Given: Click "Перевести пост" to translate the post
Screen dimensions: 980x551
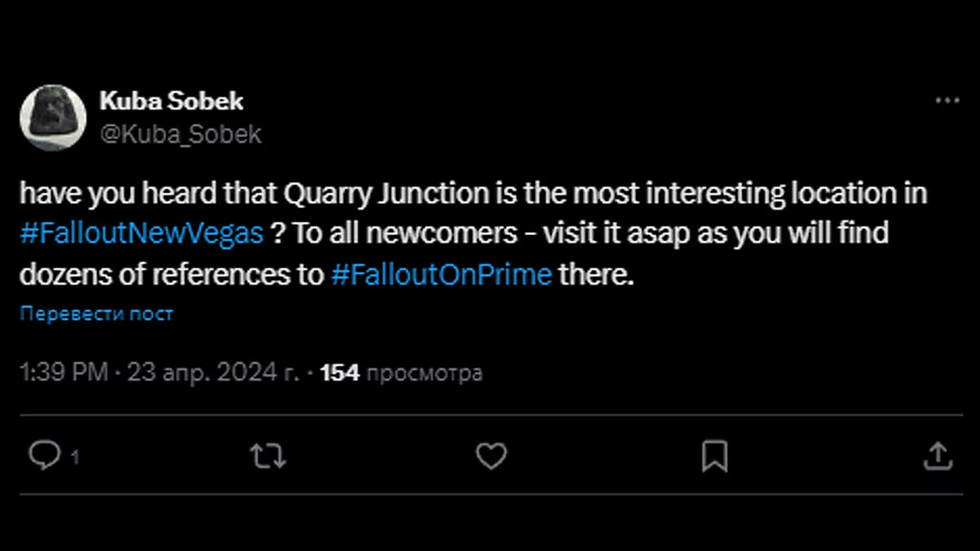Looking at the screenshot, I should pyautogui.click(x=96, y=313).
